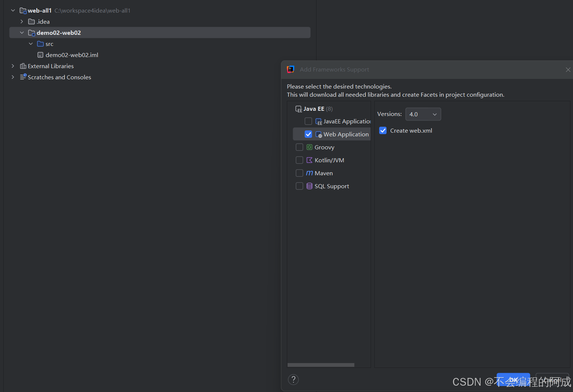Click the Scratches and Consoles icon
The image size is (573, 392).
pyautogui.click(x=23, y=77)
